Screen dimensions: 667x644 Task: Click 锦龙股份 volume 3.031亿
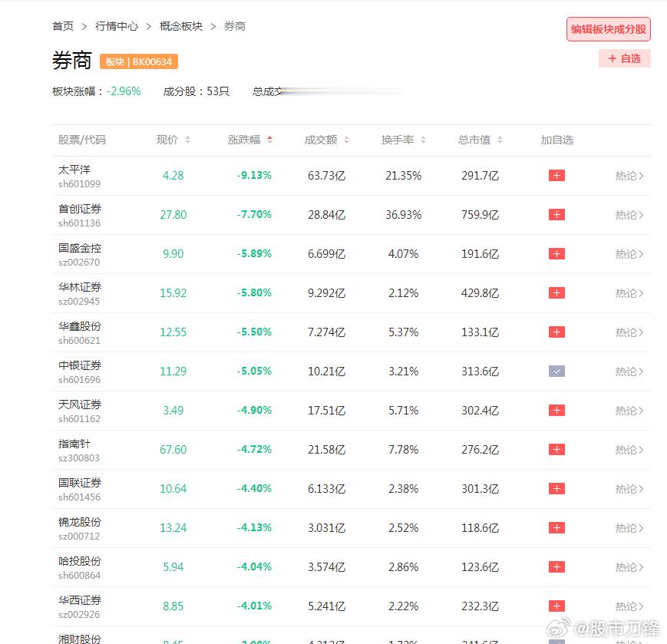(x=326, y=527)
